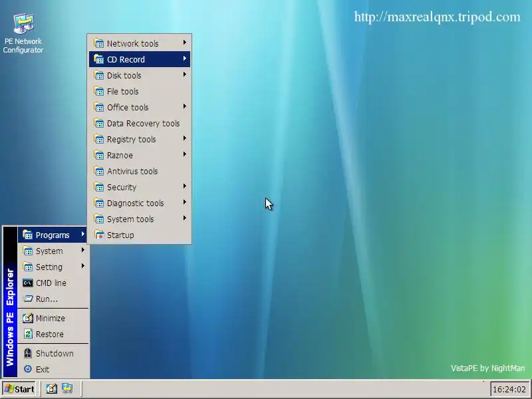The width and height of the screenshot is (532, 399).
Task: Select the Disk tools menu label
Action: [124, 75]
